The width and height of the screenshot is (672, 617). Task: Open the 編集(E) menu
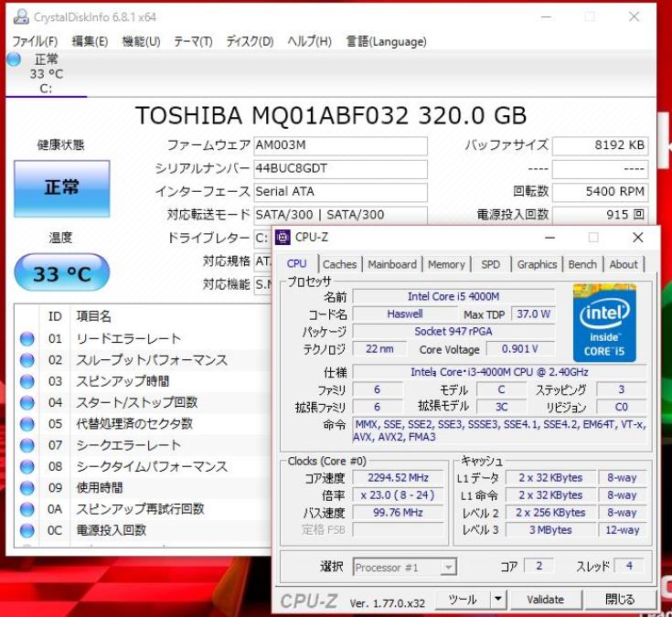[90, 41]
